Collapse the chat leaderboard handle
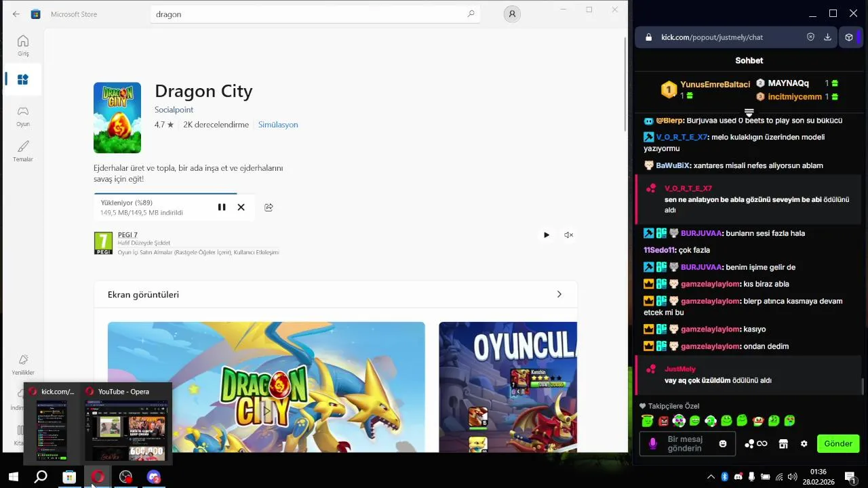 749,113
